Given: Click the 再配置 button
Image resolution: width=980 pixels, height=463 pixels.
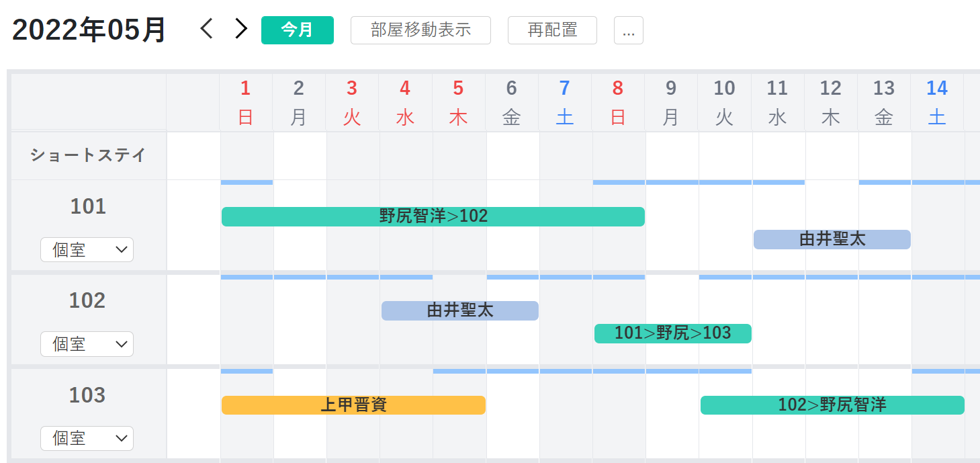Looking at the screenshot, I should pyautogui.click(x=551, y=30).
